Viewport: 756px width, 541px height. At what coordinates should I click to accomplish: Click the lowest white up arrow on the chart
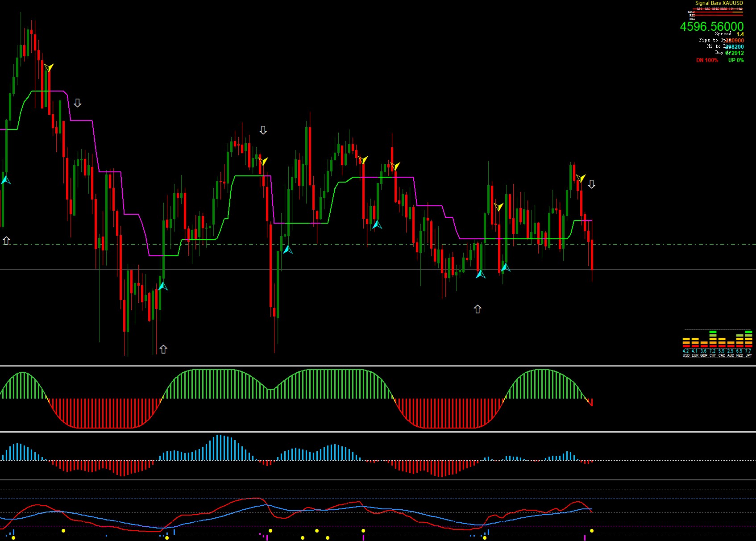coord(163,349)
